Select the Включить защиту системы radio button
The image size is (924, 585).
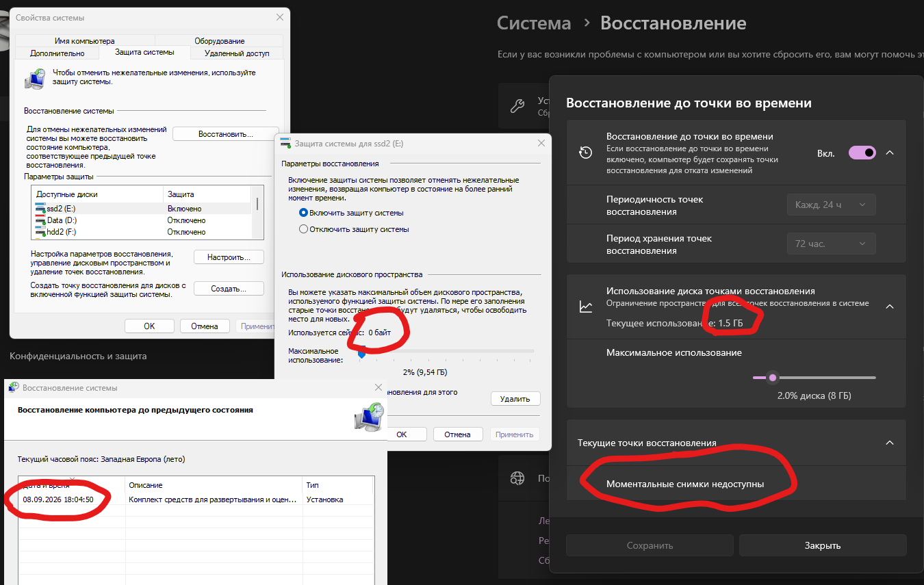point(304,213)
